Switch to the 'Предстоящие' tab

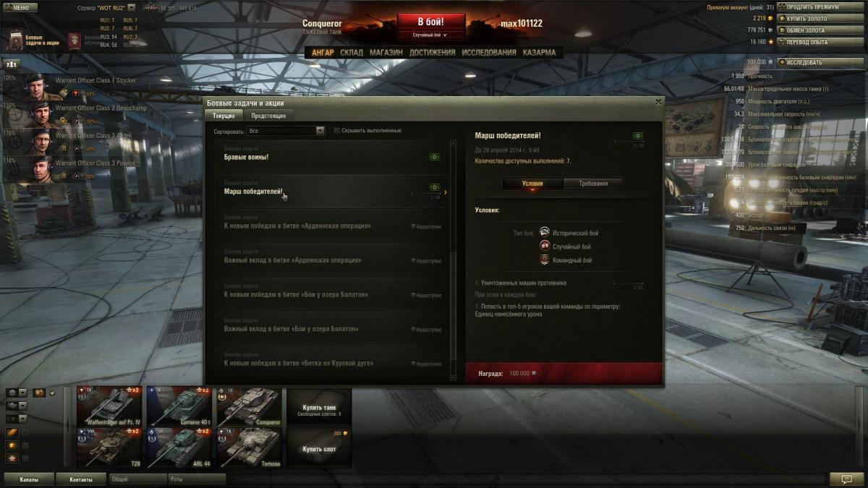pos(268,116)
